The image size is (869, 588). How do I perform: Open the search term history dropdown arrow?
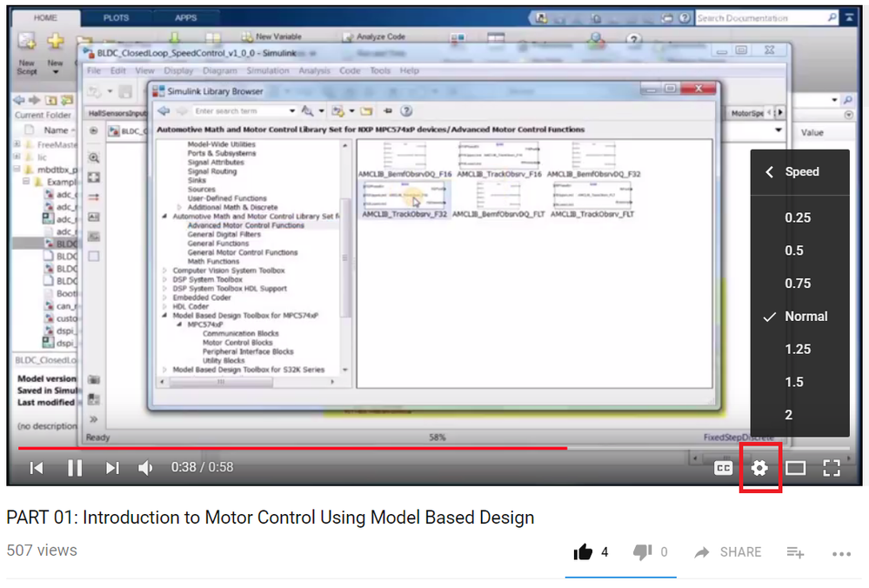click(292, 110)
